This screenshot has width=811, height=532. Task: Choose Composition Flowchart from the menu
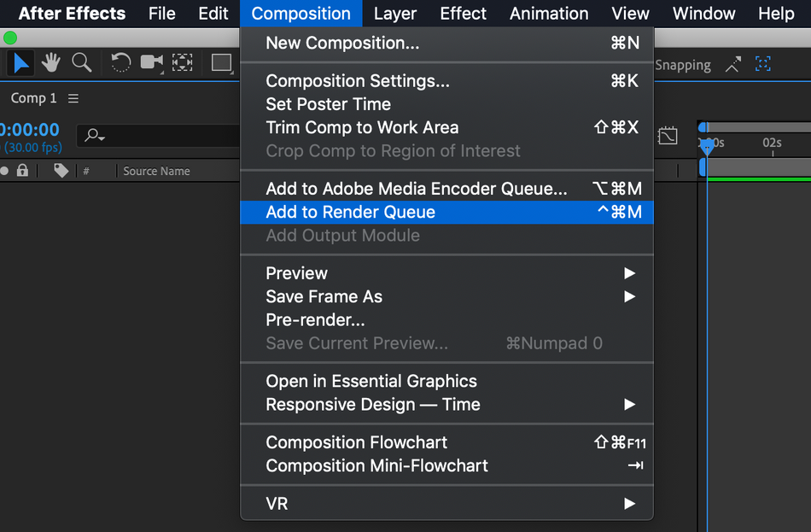[x=357, y=442]
